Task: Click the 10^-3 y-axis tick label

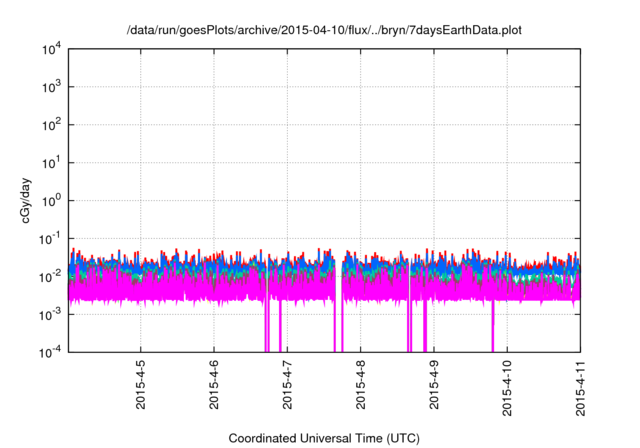Action: click(x=50, y=315)
